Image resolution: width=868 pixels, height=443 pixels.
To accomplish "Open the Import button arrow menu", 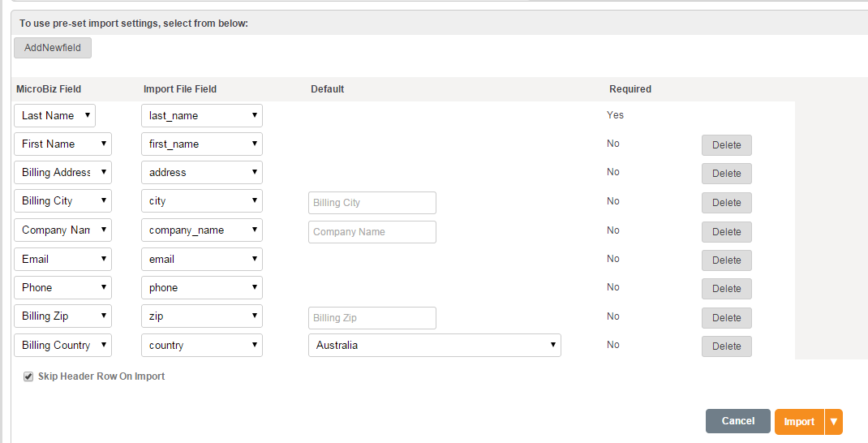I will (834, 422).
